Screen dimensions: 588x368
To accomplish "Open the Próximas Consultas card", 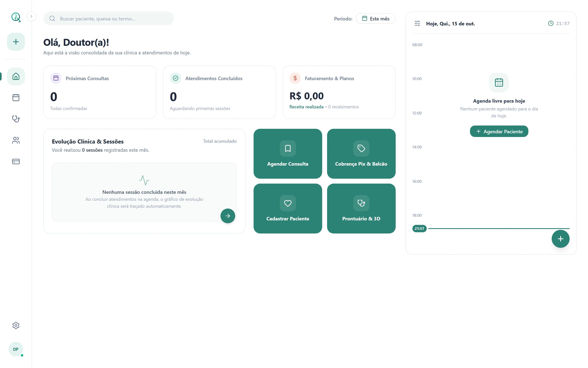I will 100,92.
